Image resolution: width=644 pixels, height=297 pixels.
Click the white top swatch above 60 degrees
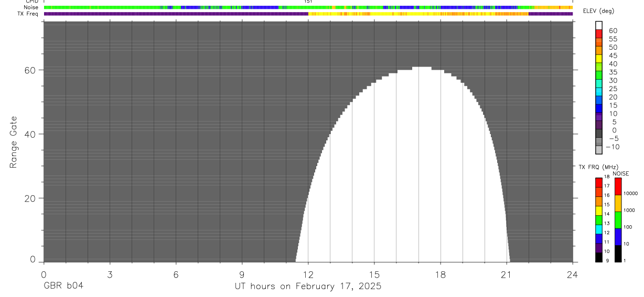pyautogui.click(x=599, y=26)
